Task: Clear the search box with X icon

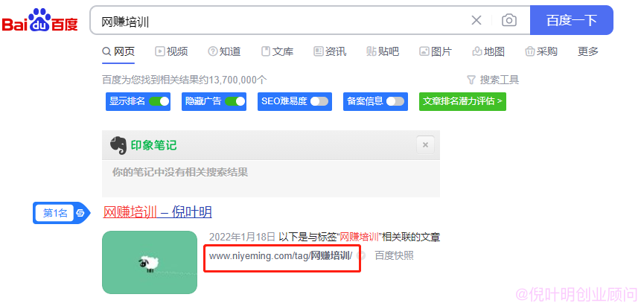Action: click(476, 20)
